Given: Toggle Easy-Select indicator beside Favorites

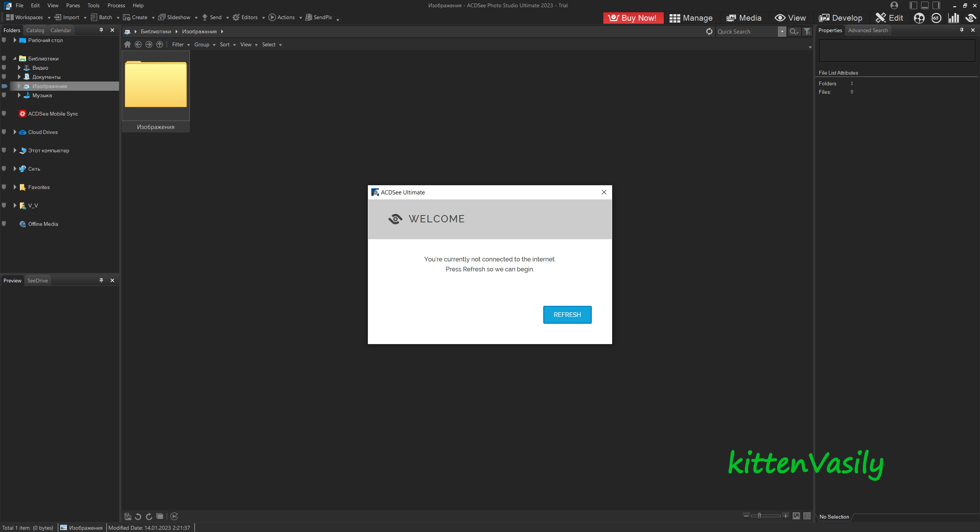Looking at the screenshot, I should tap(4, 187).
